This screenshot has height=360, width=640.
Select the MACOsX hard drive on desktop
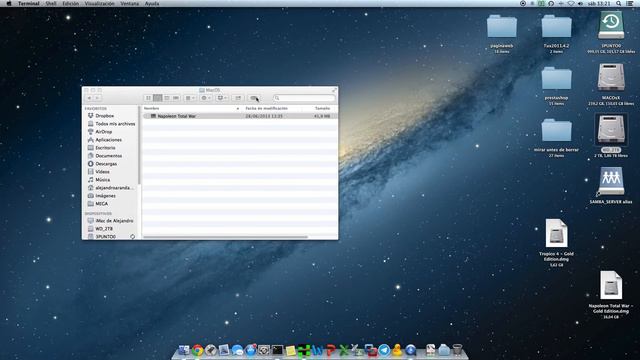[x=611, y=77]
